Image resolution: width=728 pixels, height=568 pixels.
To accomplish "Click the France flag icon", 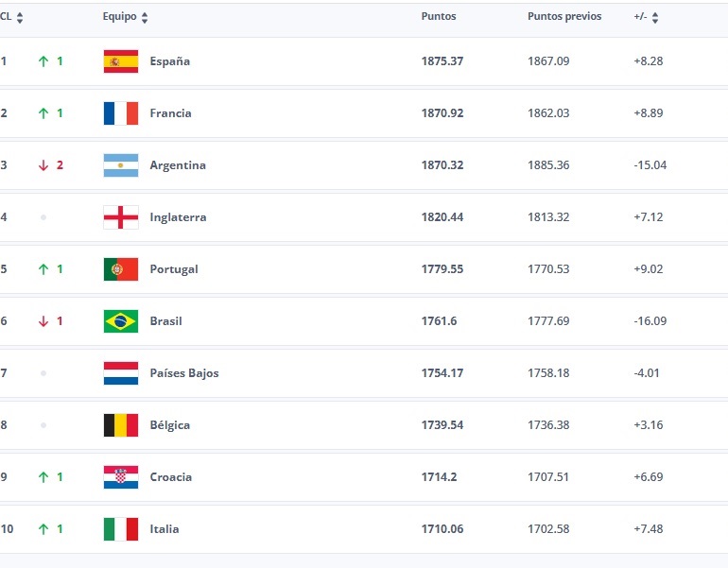I will coord(120,113).
